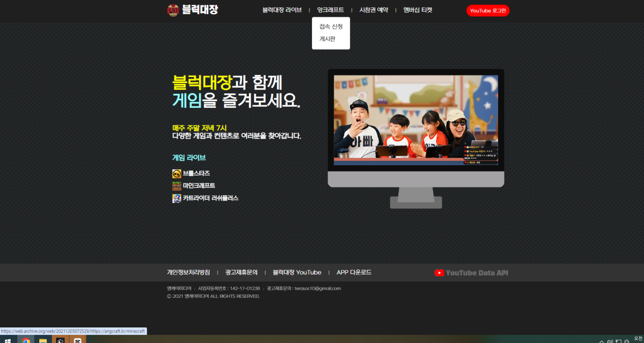
Task: Visit the 블럭대장 YouTube footer link
Action: point(297,272)
